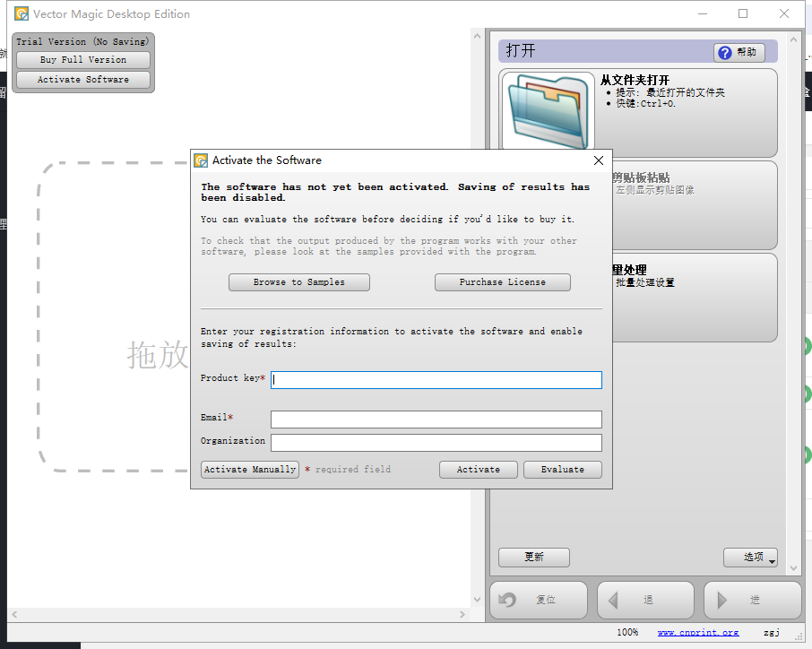This screenshot has width=812, height=649.
Task: Click Purchase License button
Action: pyautogui.click(x=503, y=282)
